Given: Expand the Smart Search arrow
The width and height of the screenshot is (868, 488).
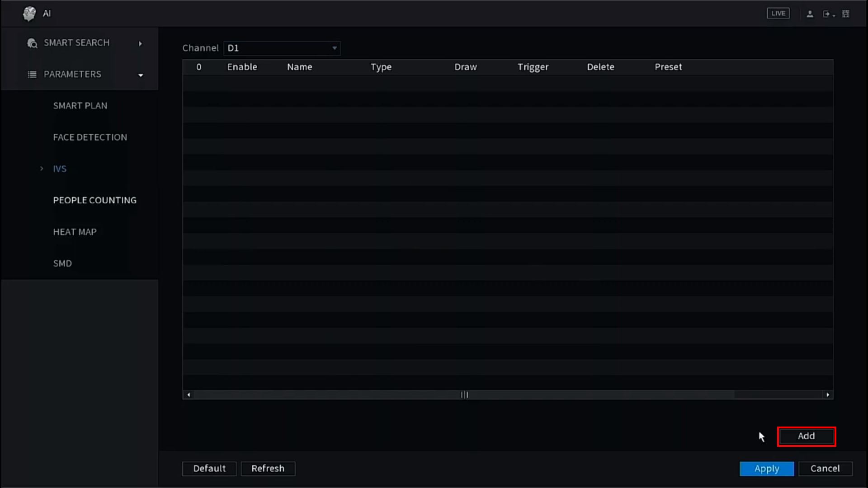Looking at the screenshot, I should click(140, 43).
